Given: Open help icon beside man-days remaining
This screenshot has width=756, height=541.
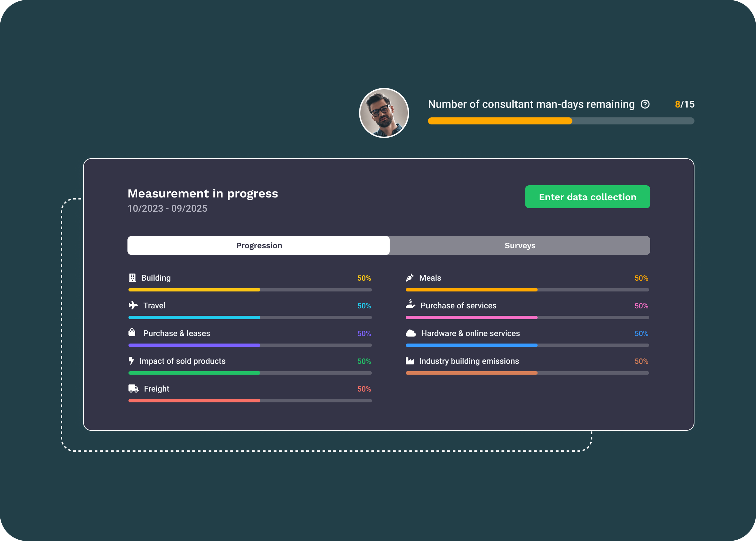Looking at the screenshot, I should [x=645, y=104].
